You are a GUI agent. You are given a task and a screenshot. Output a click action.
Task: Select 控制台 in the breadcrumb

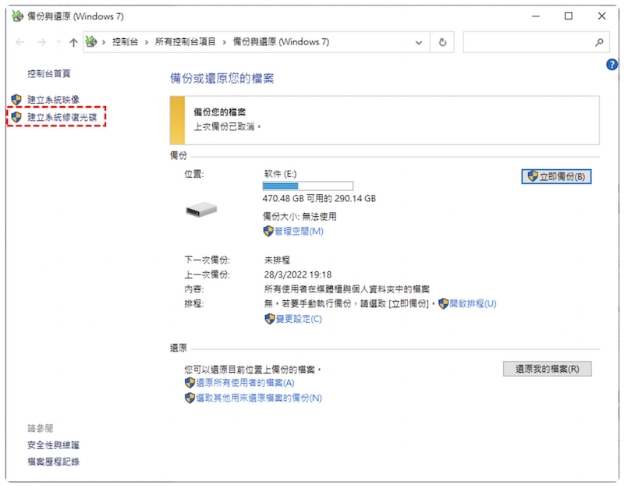(125, 42)
